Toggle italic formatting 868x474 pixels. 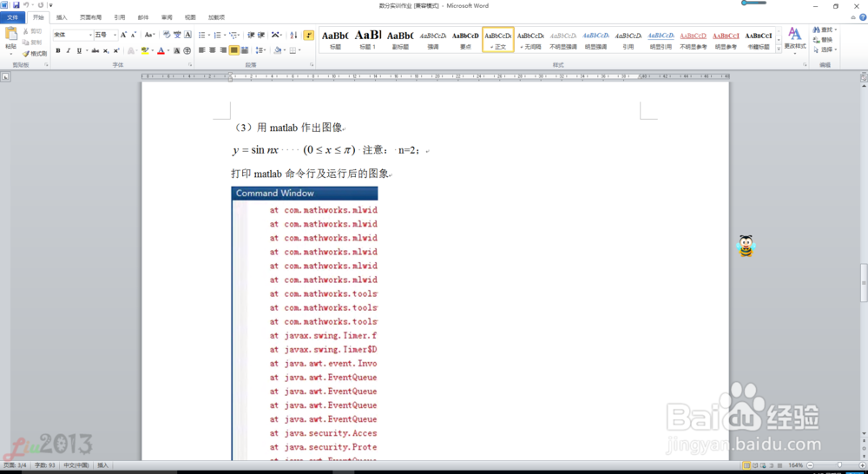tap(69, 50)
